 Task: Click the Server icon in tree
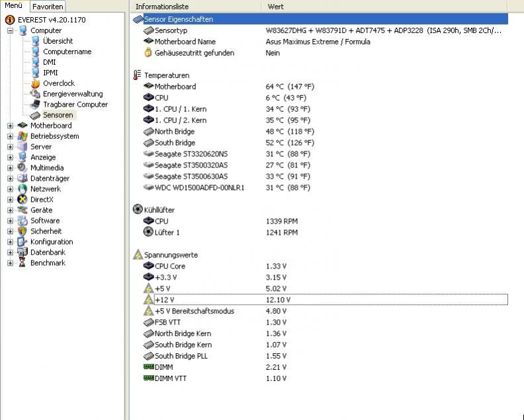[22, 147]
